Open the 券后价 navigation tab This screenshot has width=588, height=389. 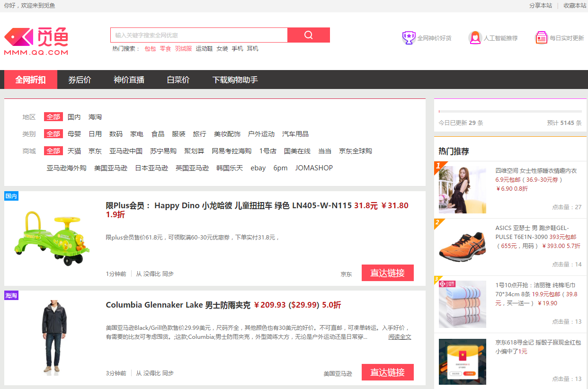(80, 80)
